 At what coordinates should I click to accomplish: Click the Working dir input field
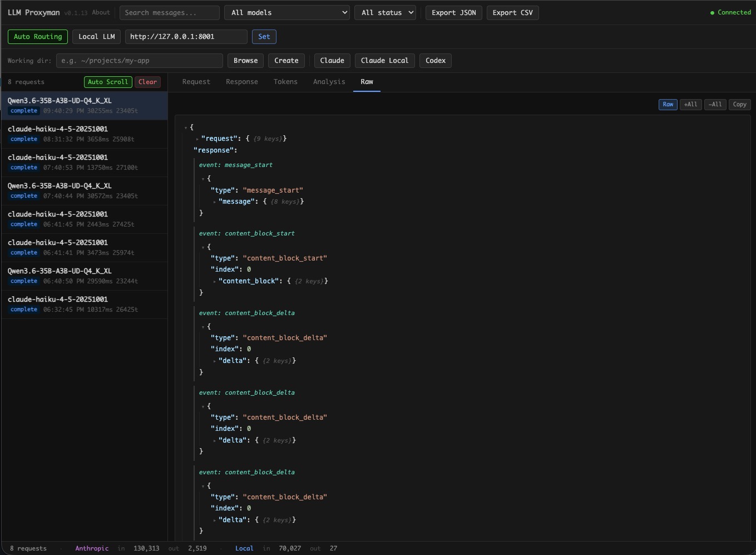140,61
